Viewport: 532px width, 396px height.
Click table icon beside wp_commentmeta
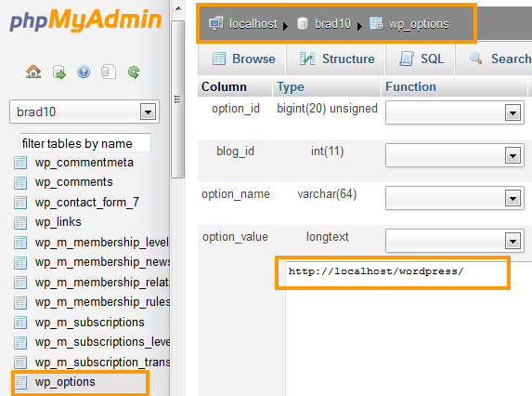pos(20,163)
